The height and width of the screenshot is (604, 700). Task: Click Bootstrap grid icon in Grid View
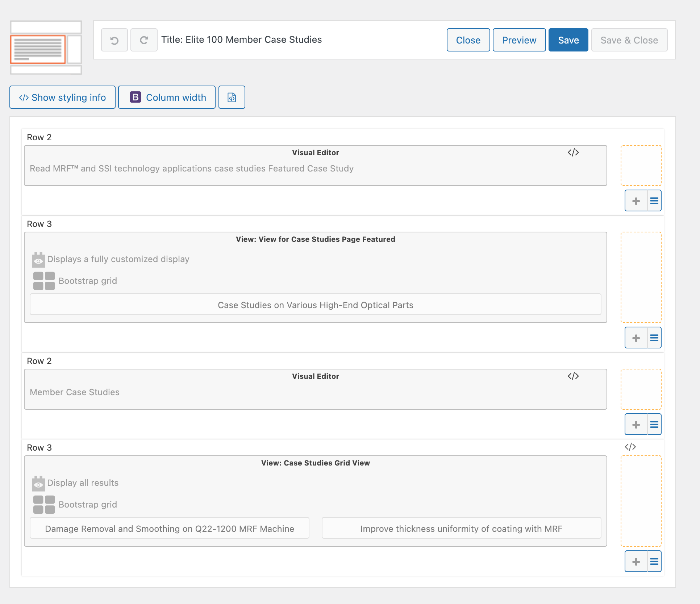[44, 505]
